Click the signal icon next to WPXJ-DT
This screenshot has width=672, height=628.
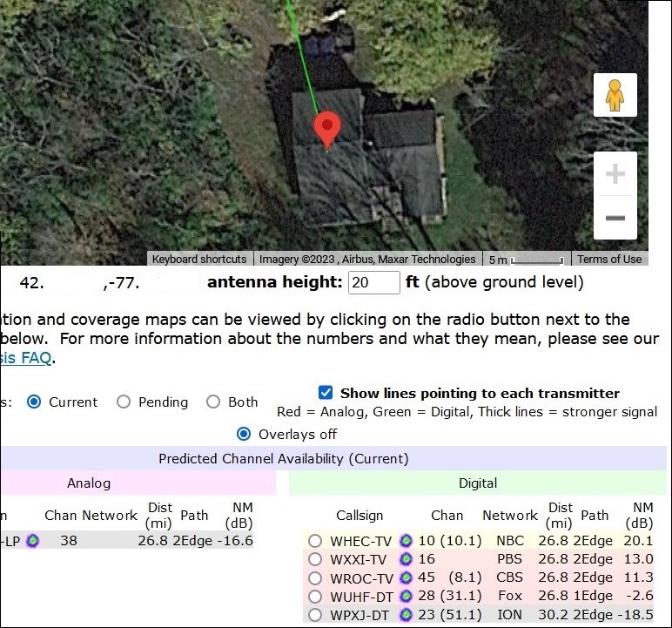click(x=406, y=616)
